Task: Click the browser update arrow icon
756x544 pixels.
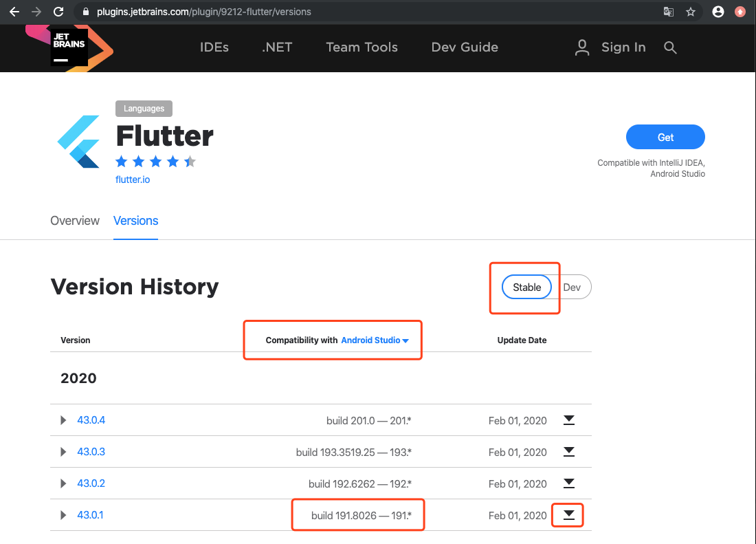Action: coord(740,12)
